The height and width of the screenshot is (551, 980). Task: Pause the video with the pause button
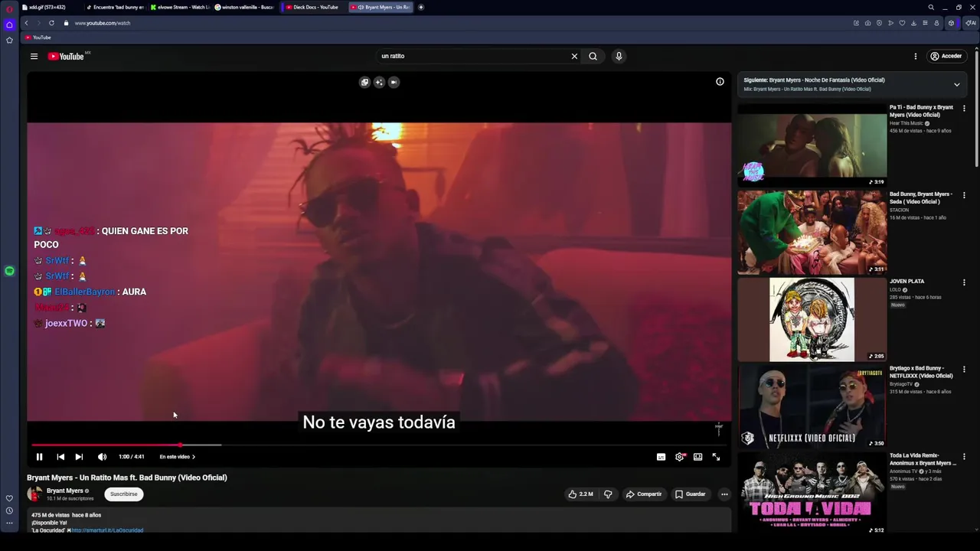pos(39,457)
